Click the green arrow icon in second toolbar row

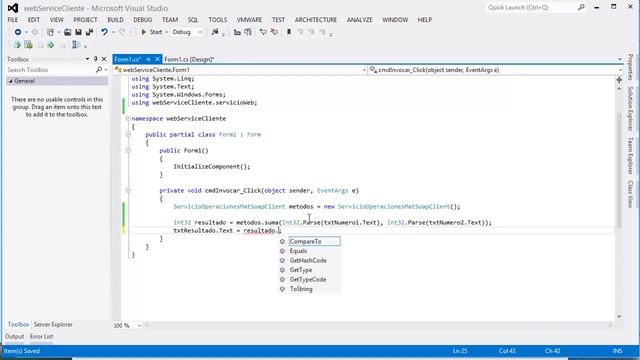pyautogui.click(x=51, y=45)
